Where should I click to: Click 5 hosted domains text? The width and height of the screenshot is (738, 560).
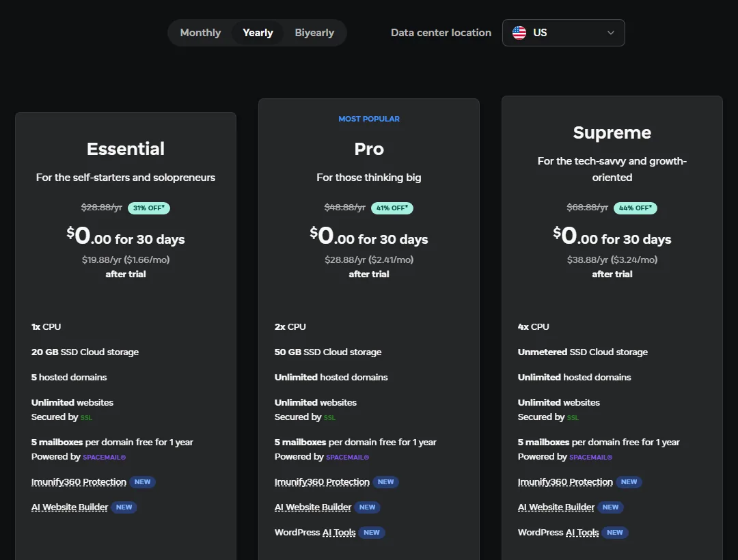69,377
